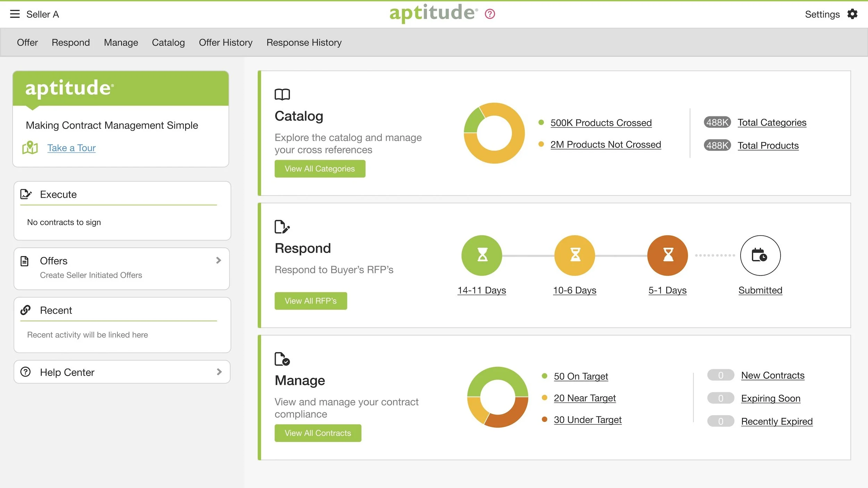Viewport: 868px width, 488px height.
Task: Open the Total Categories link
Action: click(x=772, y=122)
